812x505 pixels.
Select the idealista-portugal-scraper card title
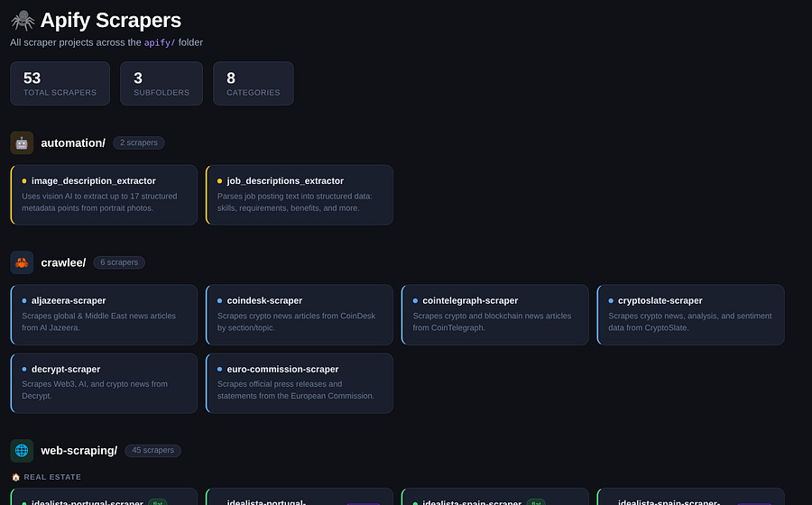pos(87,502)
